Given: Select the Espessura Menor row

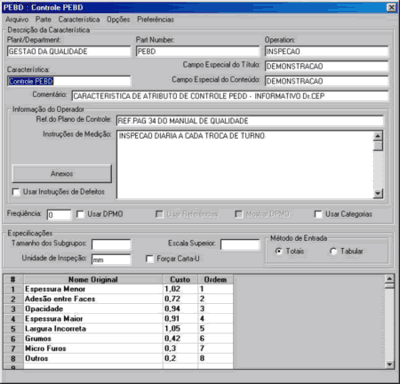Looking at the screenshot, I should [x=118, y=289].
